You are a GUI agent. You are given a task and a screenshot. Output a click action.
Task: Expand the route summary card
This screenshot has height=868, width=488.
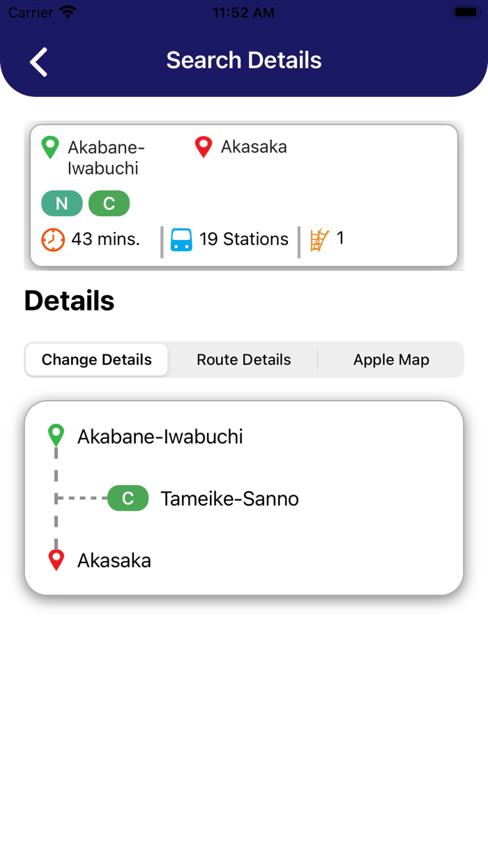click(244, 196)
